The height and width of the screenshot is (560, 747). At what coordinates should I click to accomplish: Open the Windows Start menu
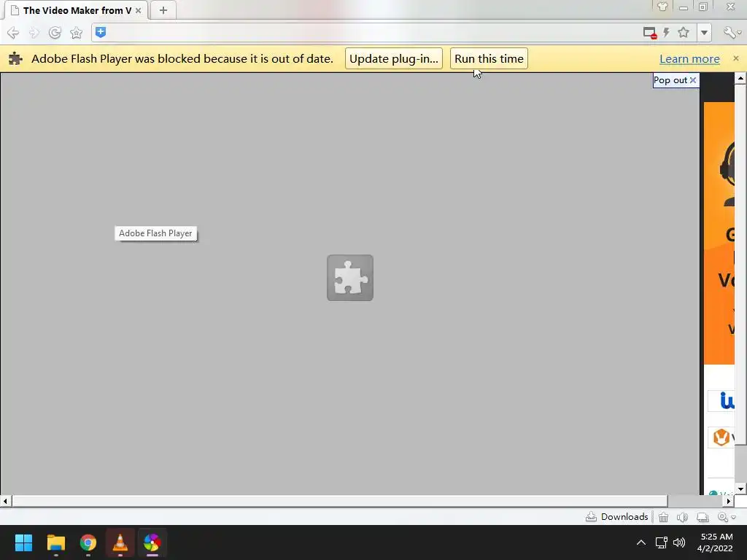pos(23,542)
